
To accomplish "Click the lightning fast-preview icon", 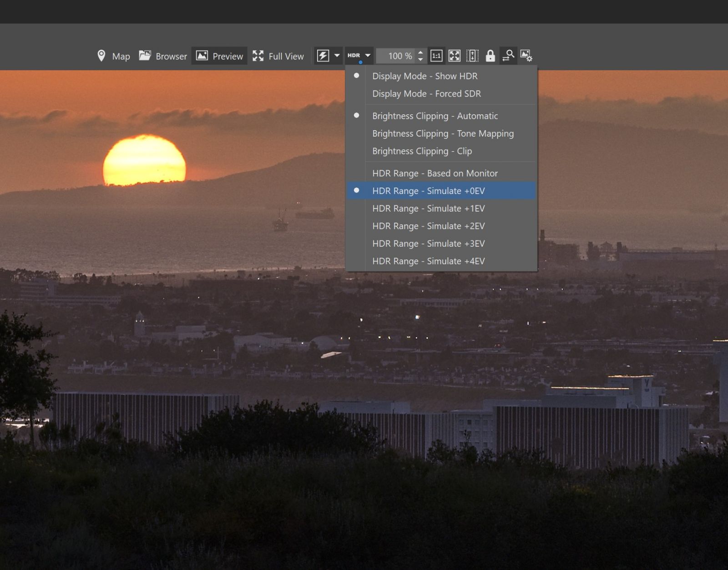I will point(324,56).
